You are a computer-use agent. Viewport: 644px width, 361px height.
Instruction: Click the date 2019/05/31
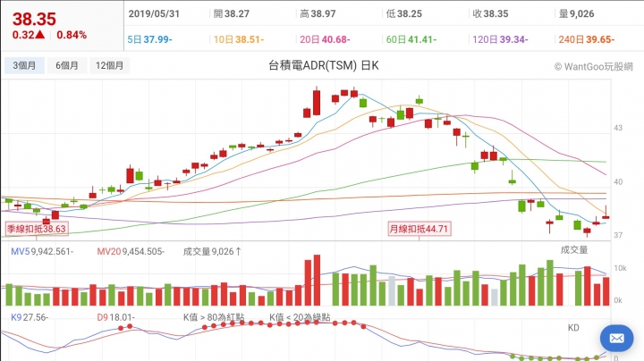[154, 13]
